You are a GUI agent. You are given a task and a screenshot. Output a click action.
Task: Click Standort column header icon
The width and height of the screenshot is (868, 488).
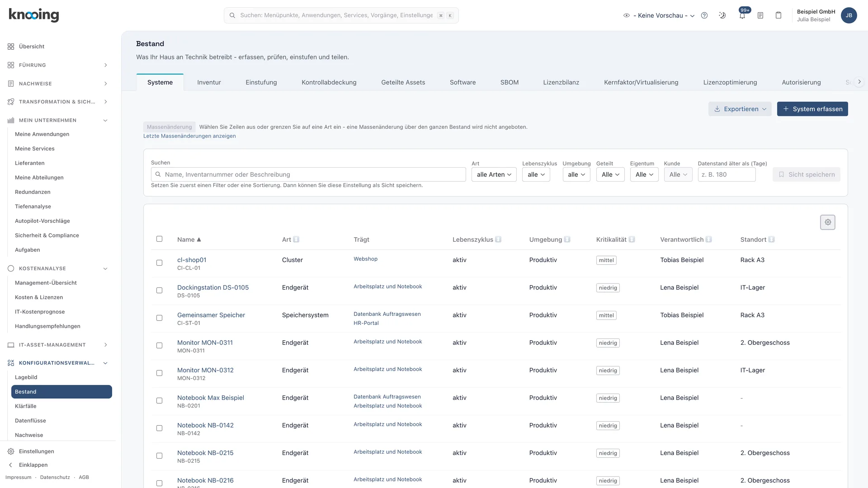[771, 239]
